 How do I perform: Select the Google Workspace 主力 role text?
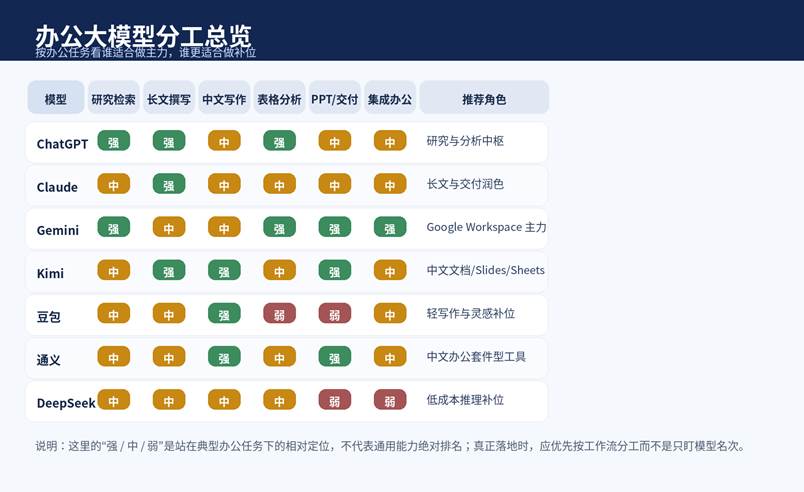coord(486,228)
